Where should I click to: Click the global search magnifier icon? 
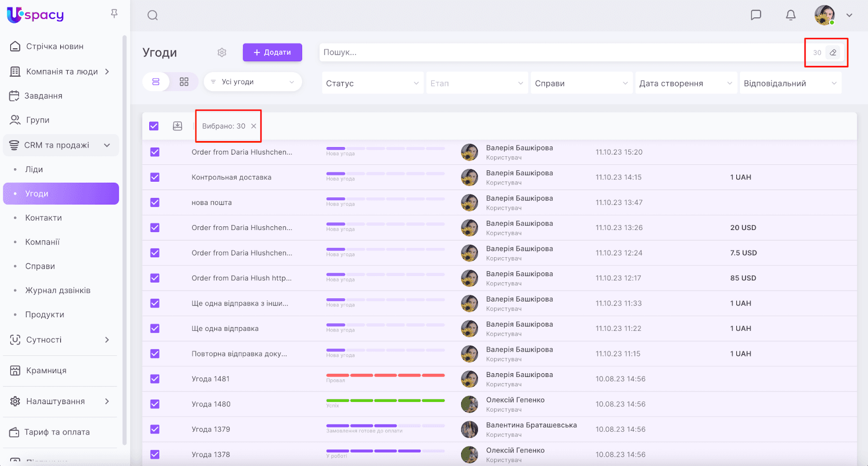pos(152,15)
